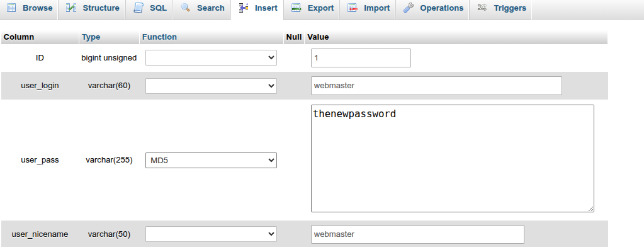Open the function dropdown for user_login

coord(211,86)
